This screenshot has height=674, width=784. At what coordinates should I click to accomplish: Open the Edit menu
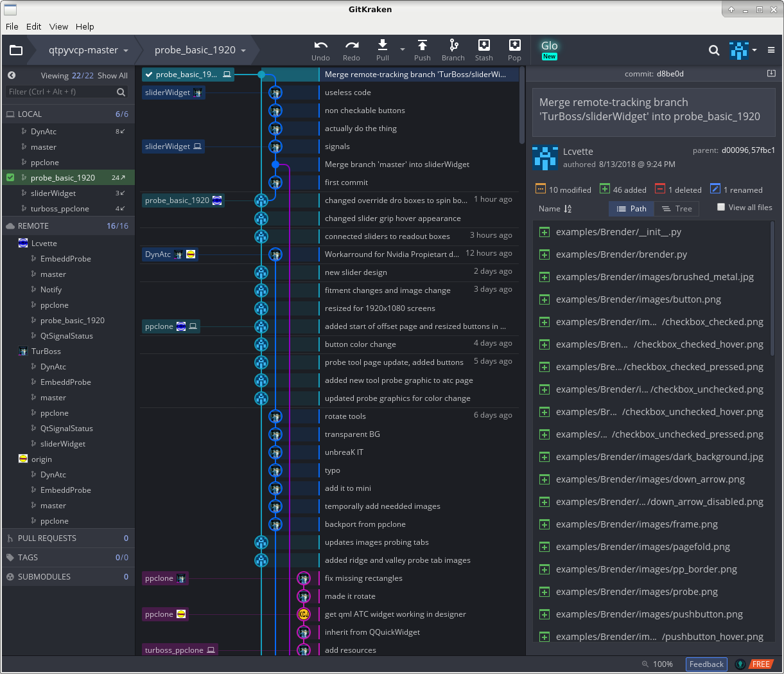pyautogui.click(x=34, y=26)
